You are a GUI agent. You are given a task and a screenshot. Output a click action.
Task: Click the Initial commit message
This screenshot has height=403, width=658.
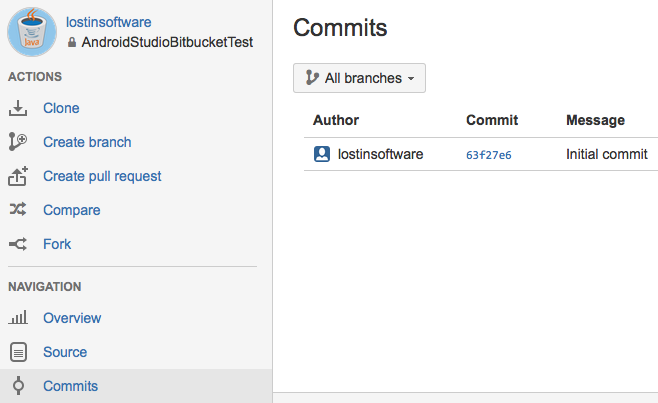[x=606, y=154]
